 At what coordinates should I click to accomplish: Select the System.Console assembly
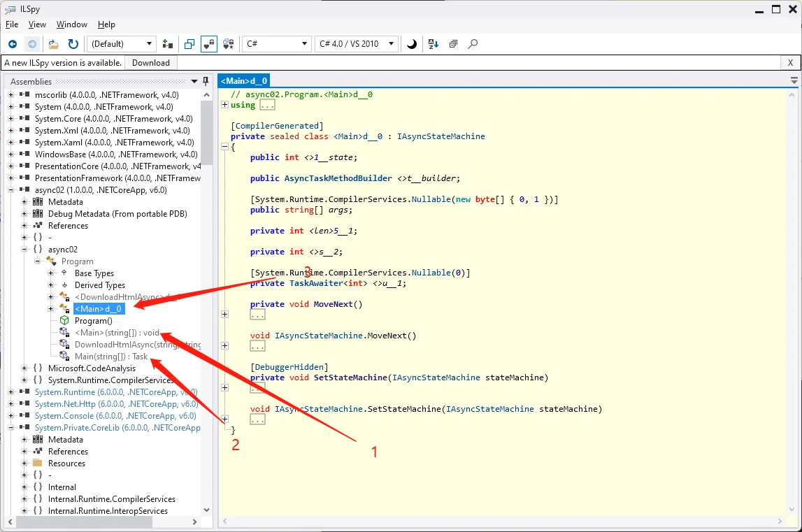[x=115, y=416]
